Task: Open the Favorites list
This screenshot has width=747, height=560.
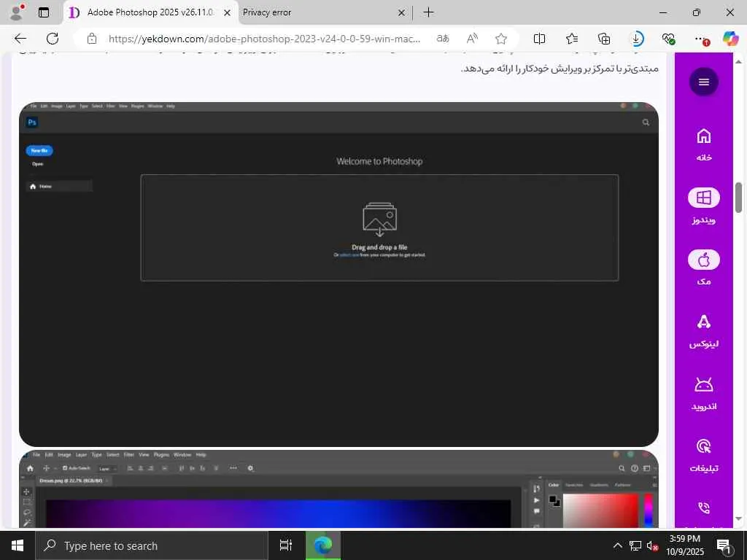Action: point(572,39)
